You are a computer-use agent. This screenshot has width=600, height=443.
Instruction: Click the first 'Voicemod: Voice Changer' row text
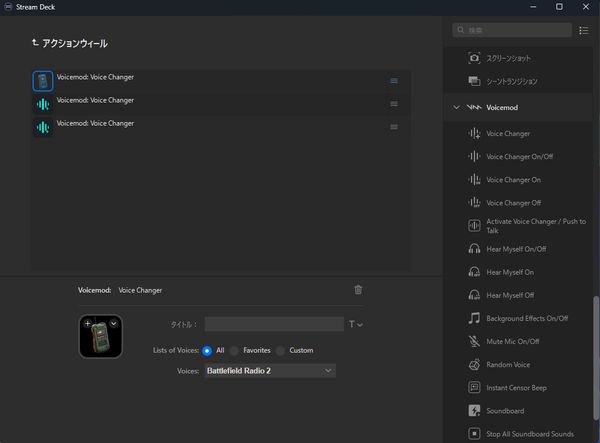click(x=95, y=77)
